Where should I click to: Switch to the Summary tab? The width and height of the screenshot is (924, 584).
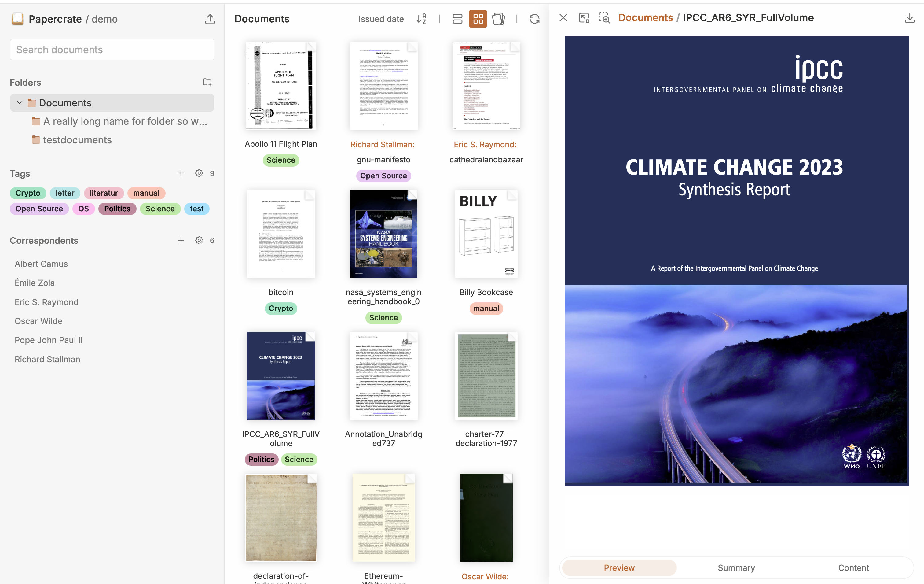736,567
